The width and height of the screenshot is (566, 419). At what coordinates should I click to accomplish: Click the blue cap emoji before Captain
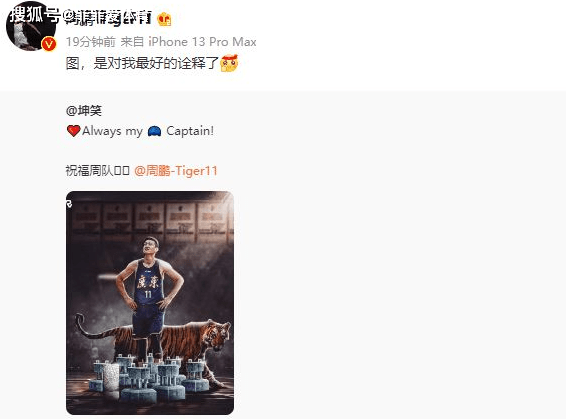tap(154, 131)
